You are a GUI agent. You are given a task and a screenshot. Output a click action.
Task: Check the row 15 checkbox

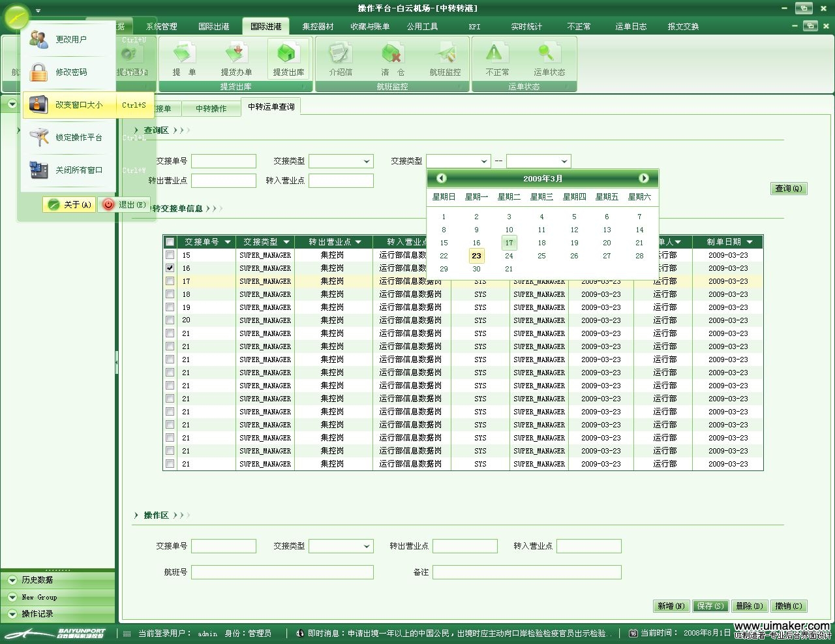click(x=170, y=255)
